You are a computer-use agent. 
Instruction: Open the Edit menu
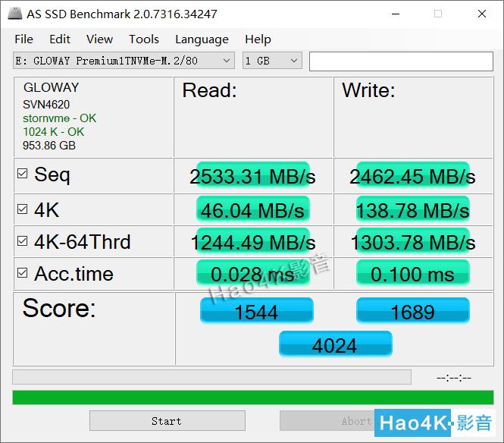tap(60, 39)
